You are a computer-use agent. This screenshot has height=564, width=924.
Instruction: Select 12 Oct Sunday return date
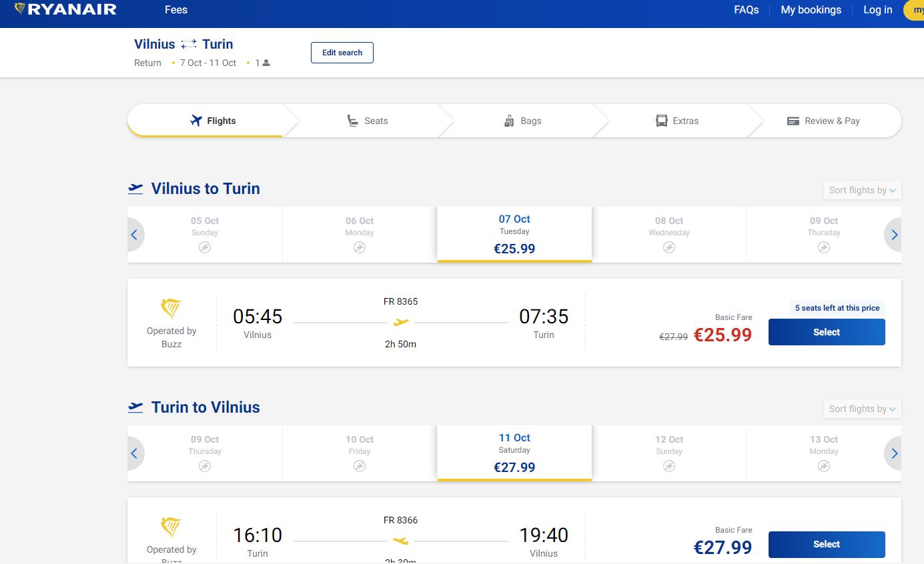click(669, 453)
